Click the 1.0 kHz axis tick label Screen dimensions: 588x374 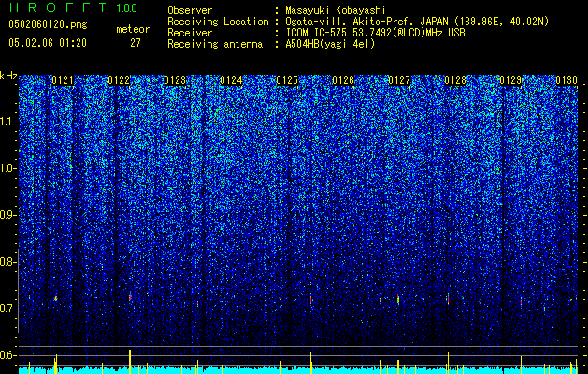coord(8,168)
